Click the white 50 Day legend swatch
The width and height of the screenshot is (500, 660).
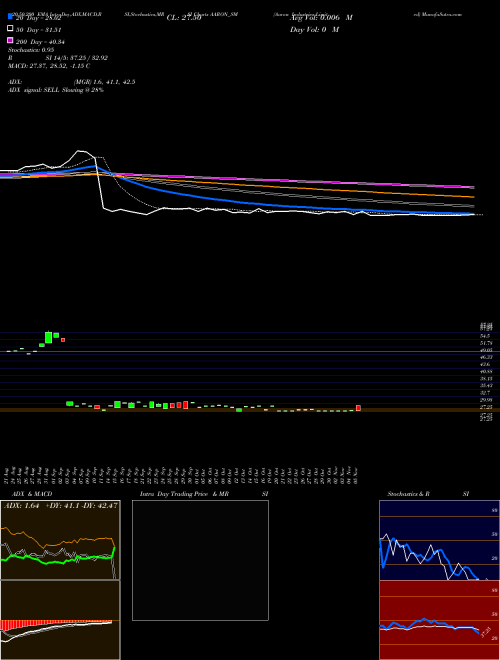click(10, 29)
